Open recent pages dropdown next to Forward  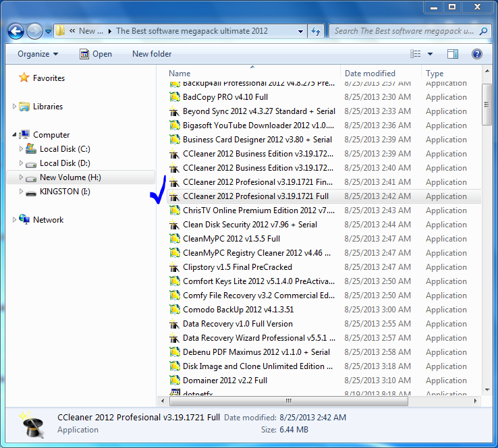(48, 32)
